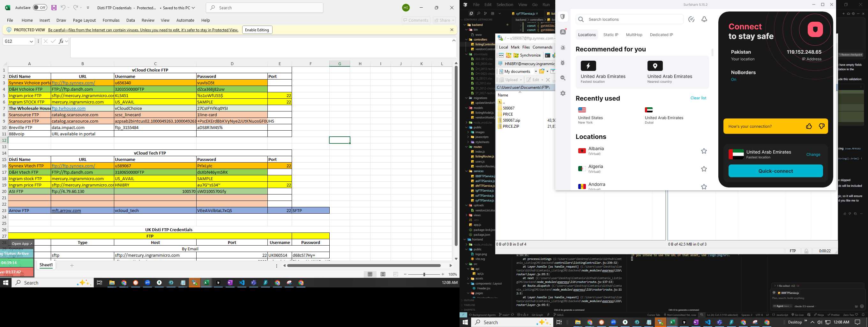The width and height of the screenshot is (868, 327).
Task: Open the Protected View warning message link
Action: click(x=143, y=30)
